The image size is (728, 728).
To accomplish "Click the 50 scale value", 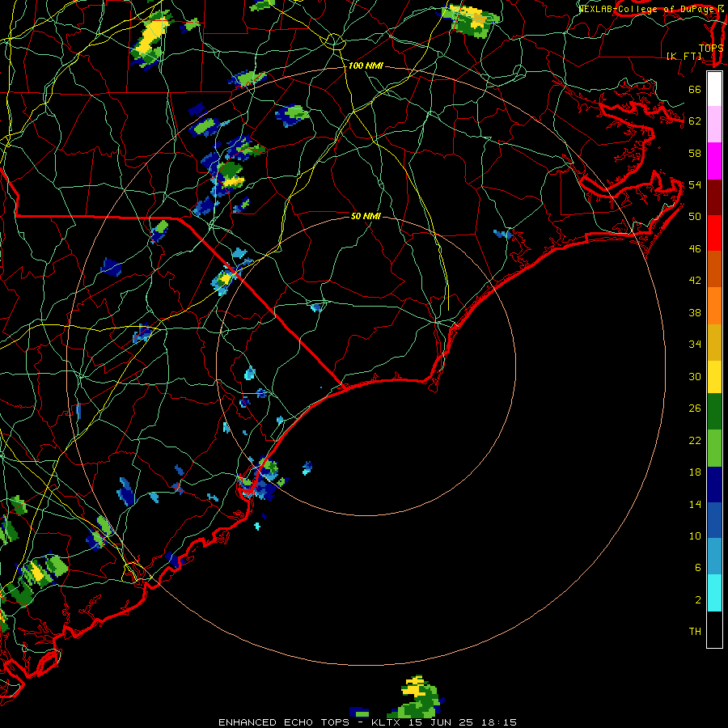I will point(695,216).
